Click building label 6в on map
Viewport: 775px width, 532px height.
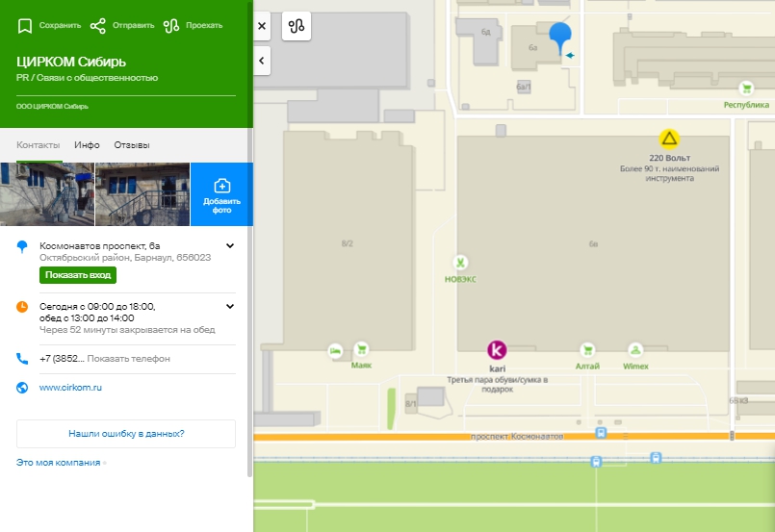593,243
